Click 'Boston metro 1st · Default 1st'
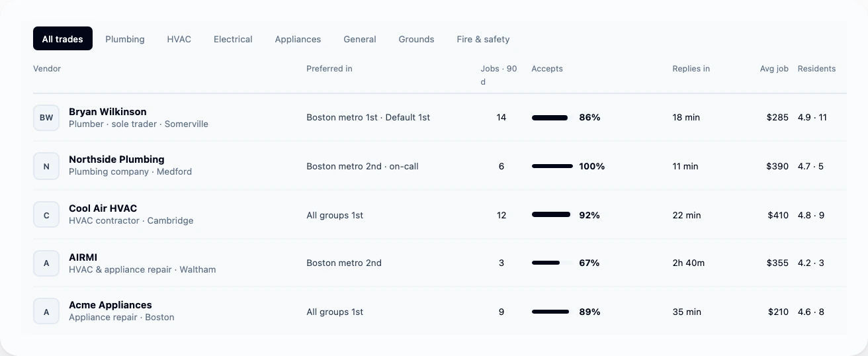This screenshot has width=868, height=356. click(x=369, y=118)
